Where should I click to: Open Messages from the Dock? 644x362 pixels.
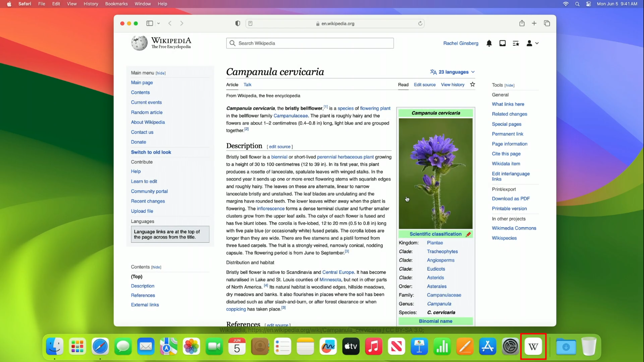pos(123,347)
